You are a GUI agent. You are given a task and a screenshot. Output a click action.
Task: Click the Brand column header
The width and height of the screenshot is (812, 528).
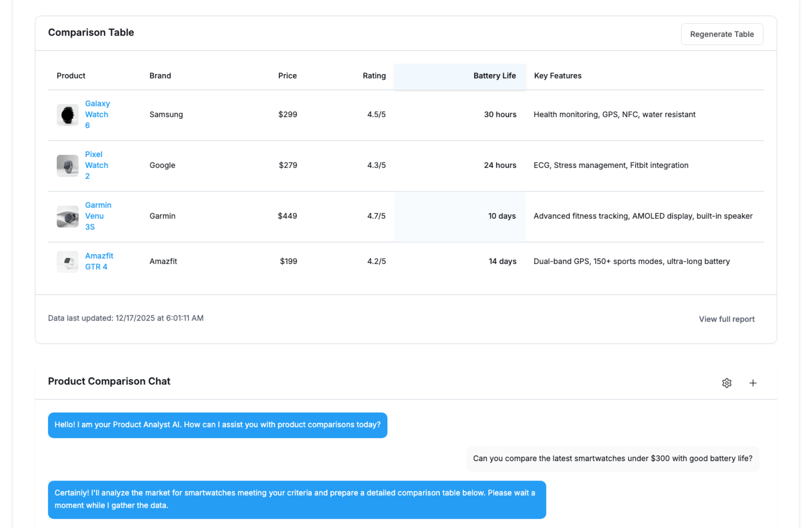point(160,76)
